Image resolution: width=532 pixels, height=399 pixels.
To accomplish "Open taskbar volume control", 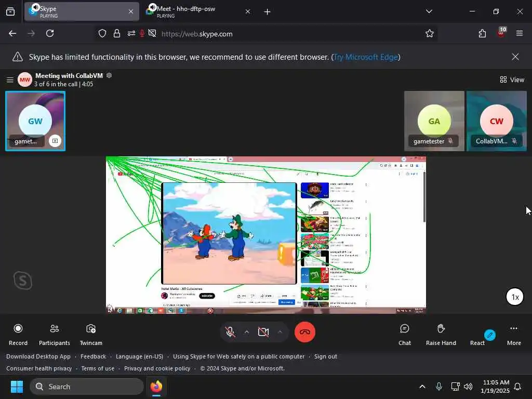I will 468,387.
